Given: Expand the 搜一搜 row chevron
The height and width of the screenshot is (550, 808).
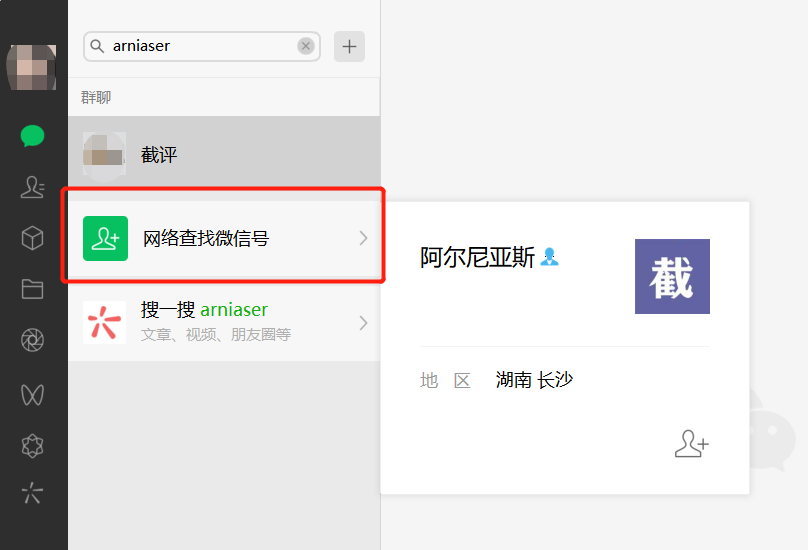Looking at the screenshot, I should [x=363, y=323].
